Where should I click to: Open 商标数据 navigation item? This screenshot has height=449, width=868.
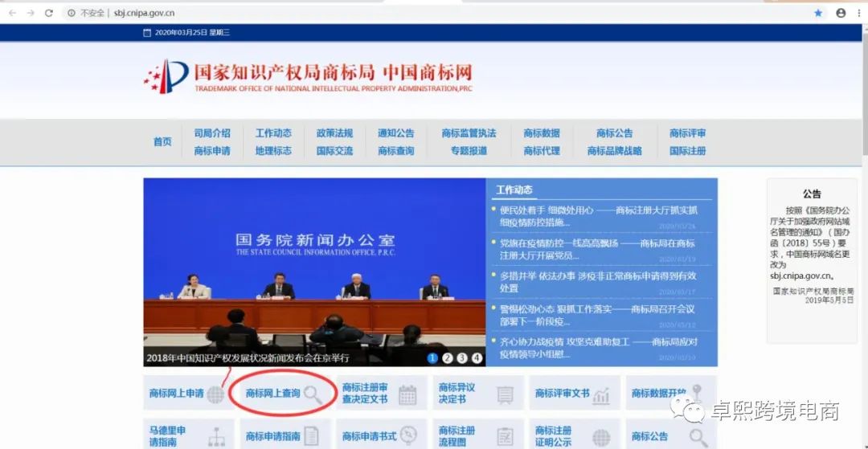pos(542,133)
